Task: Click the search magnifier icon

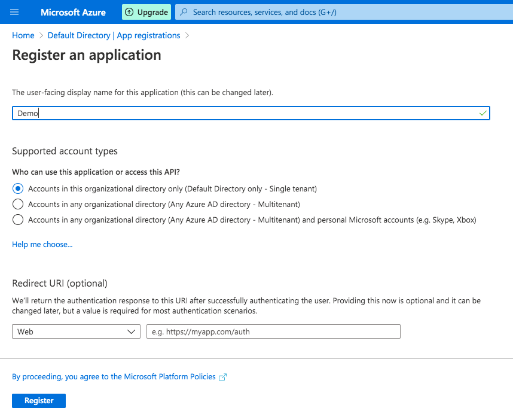Action: coord(184,12)
